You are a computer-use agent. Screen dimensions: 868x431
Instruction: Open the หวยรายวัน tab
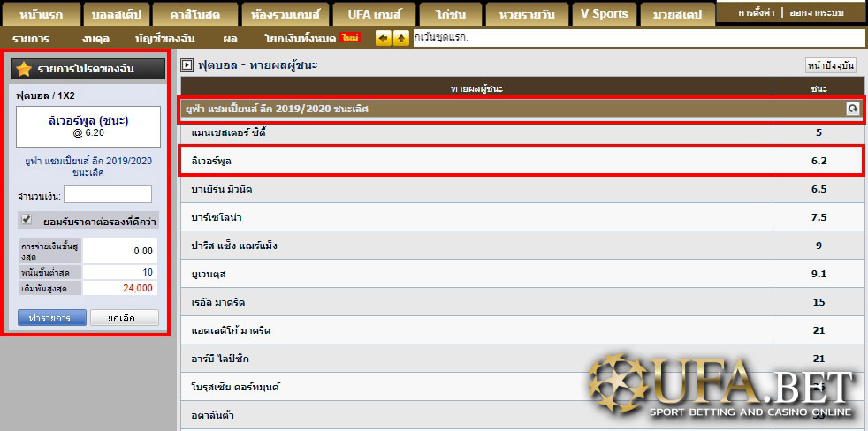tap(526, 14)
